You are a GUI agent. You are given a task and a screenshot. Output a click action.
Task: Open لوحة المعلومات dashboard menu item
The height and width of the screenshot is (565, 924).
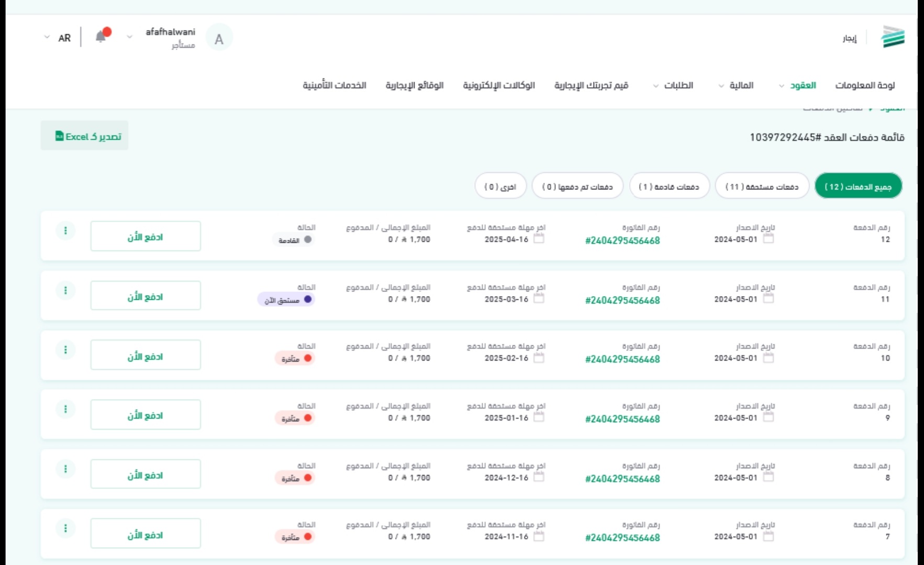(864, 85)
